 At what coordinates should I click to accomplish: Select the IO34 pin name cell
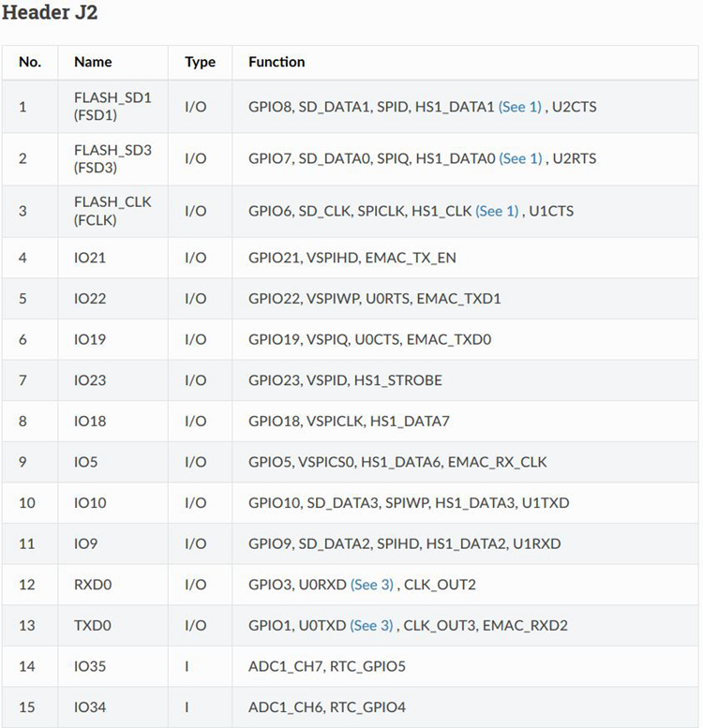point(90,707)
